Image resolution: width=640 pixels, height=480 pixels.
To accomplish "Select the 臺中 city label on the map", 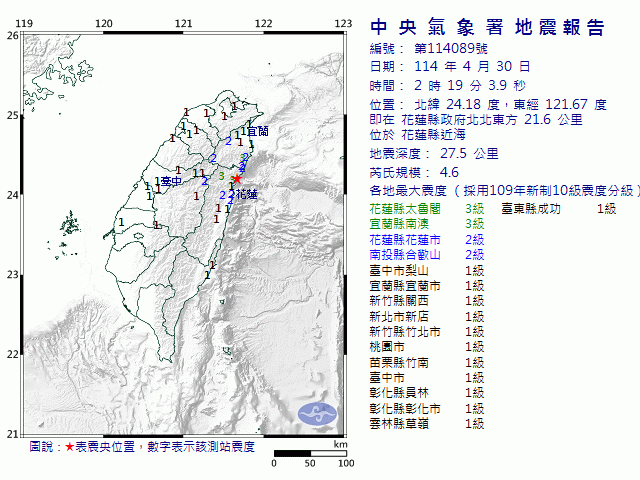I will [x=171, y=182].
